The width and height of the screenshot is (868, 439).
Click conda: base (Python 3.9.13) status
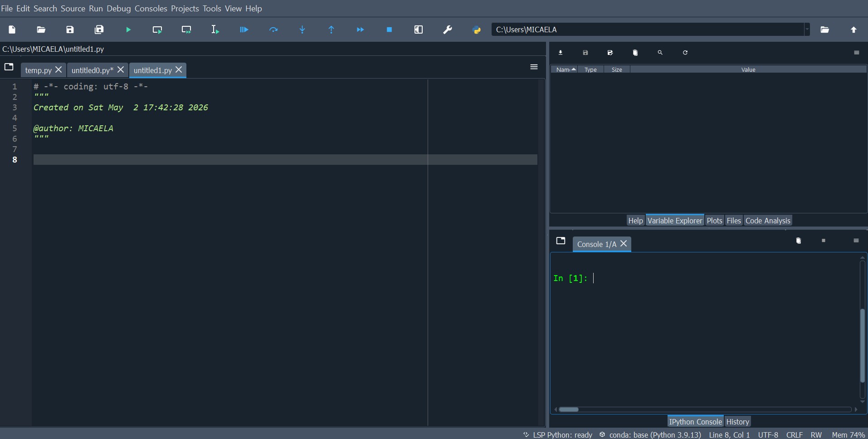650,435
